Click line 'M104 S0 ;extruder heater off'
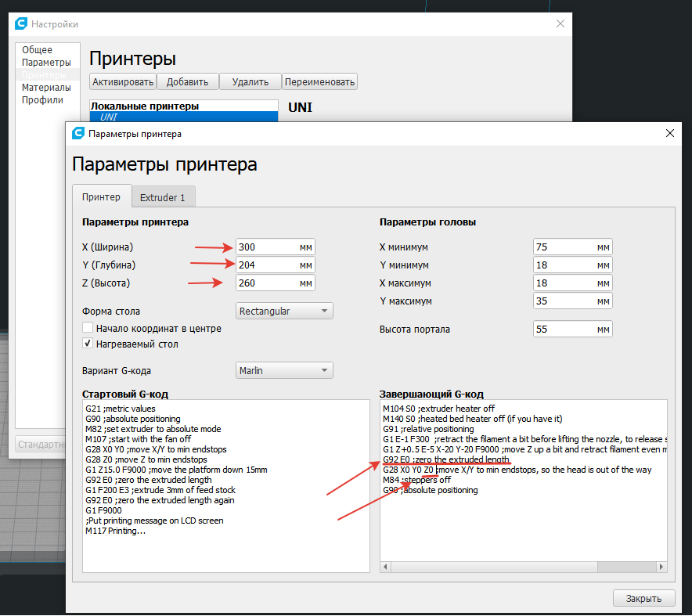 438,409
